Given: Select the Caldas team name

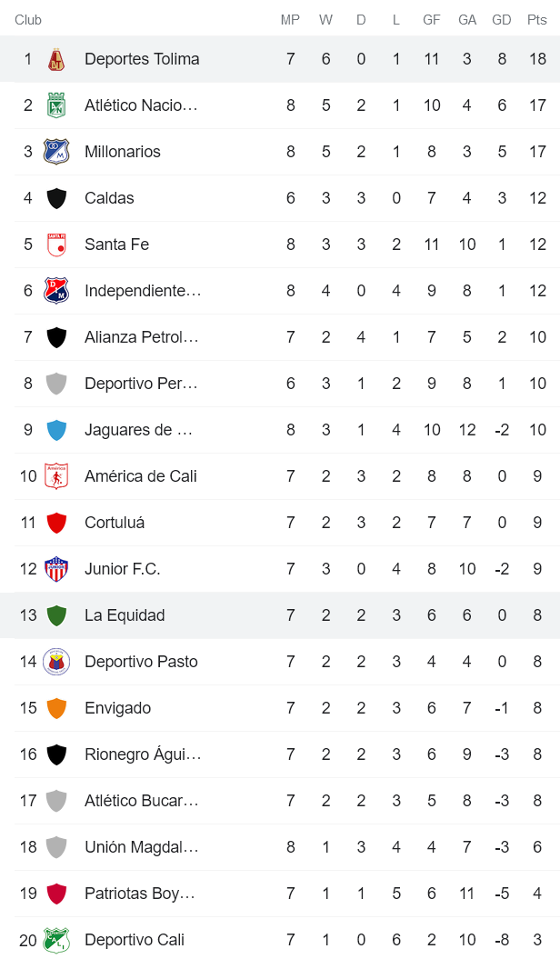Looking at the screenshot, I should 108,197.
